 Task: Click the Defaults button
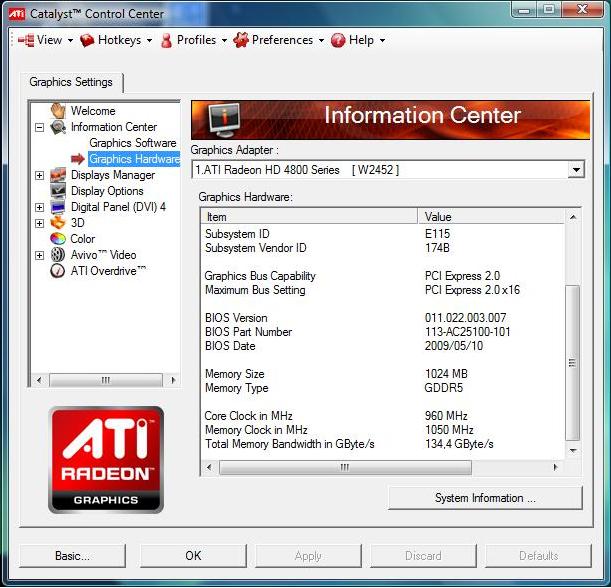tap(539, 556)
